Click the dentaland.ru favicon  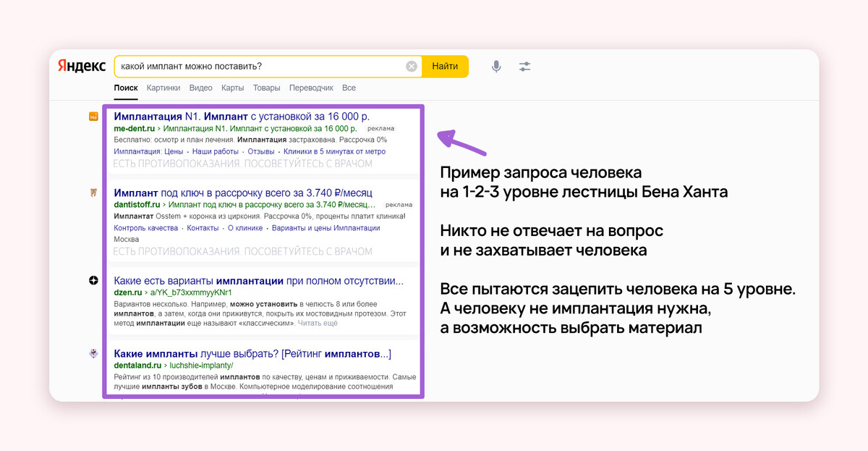[93, 354]
